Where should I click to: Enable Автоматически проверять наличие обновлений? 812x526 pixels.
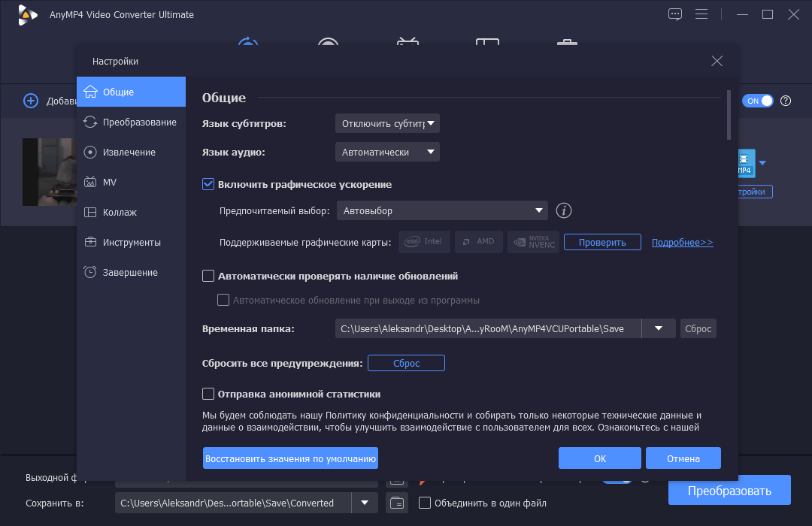click(208, 276)
